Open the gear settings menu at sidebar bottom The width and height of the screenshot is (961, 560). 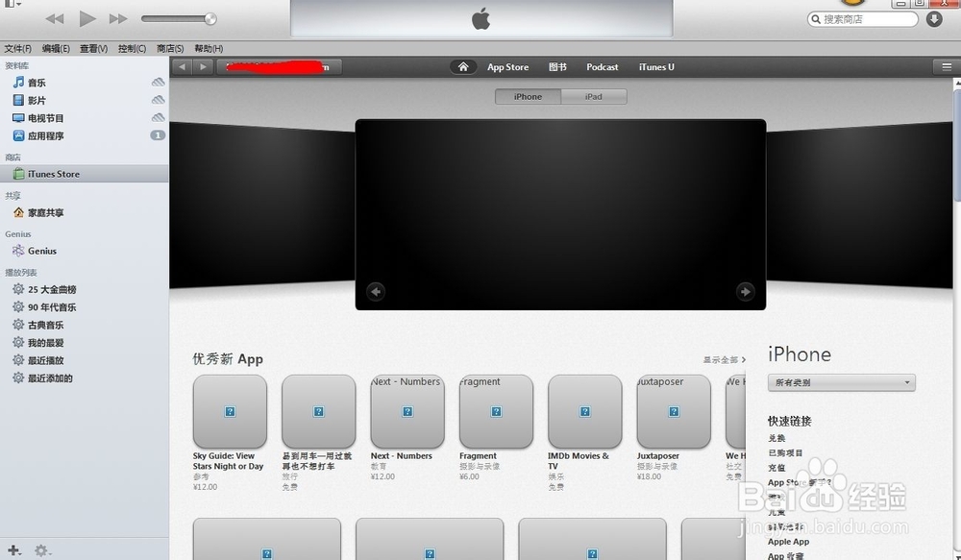[x=41, y=550]
